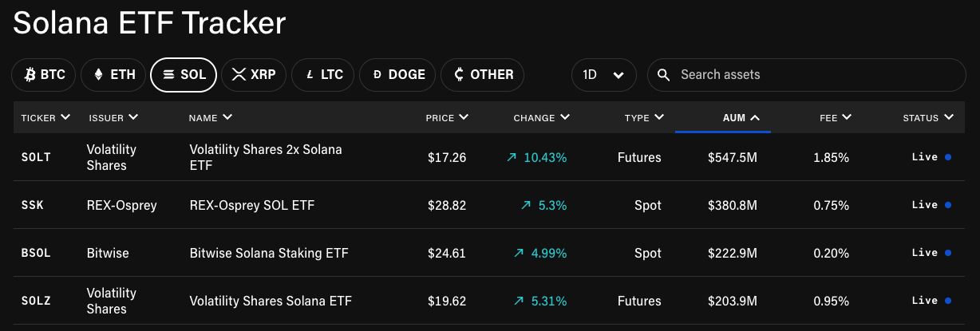Image resolution: width=980 pixels, height=331 pixels.
Task: Click the XRP cross icon
Action: point(239,75)
